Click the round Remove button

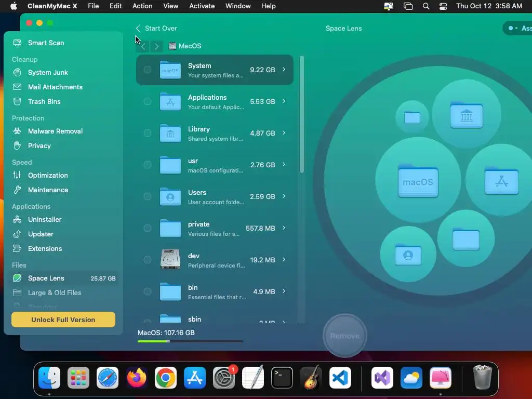pos(345,336)
